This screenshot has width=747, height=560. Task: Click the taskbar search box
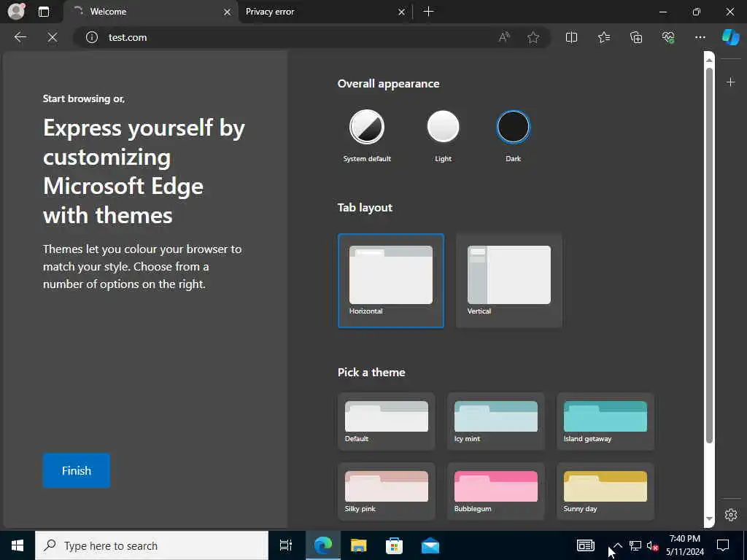(x=152, y=545)
